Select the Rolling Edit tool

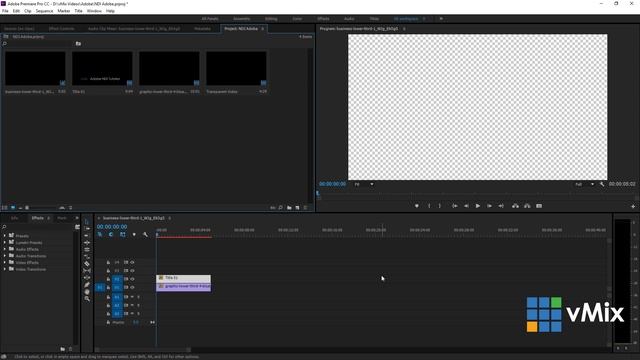point(87,242)
